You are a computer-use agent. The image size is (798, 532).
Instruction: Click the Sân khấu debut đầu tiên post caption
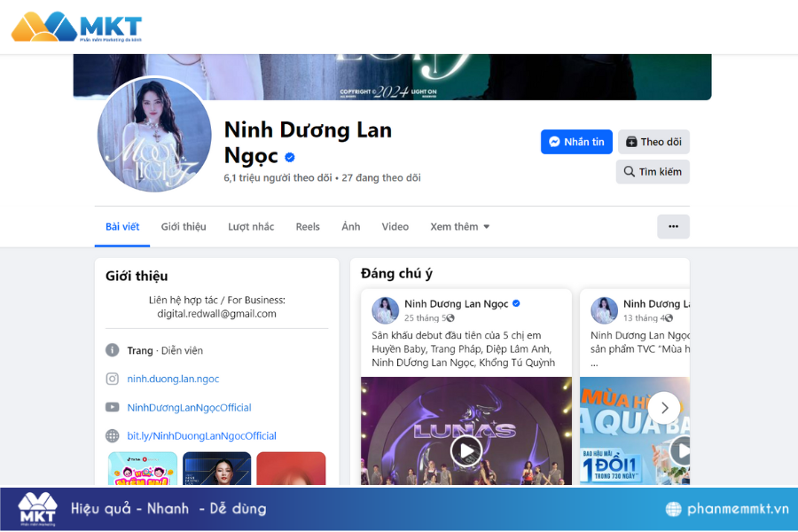click(x=463, y=348)
